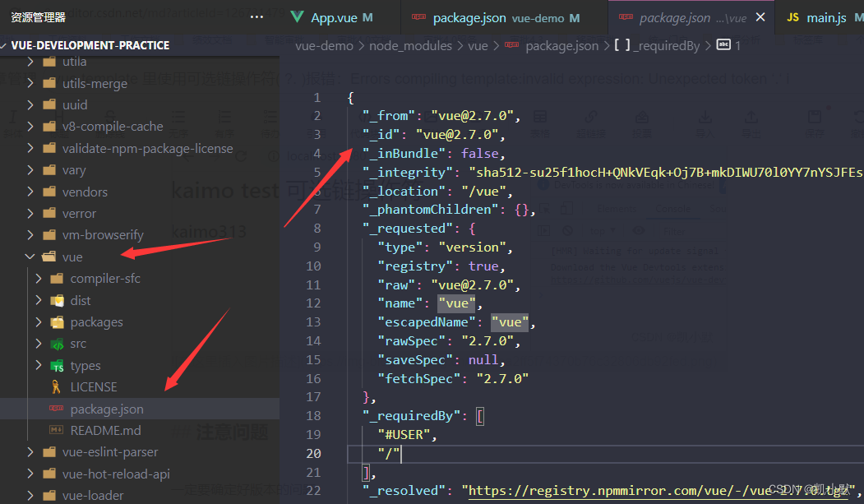Select the package.json entry in the explorer
The width and height of the screenshot is (864, 504).
(x=108, y=409)
